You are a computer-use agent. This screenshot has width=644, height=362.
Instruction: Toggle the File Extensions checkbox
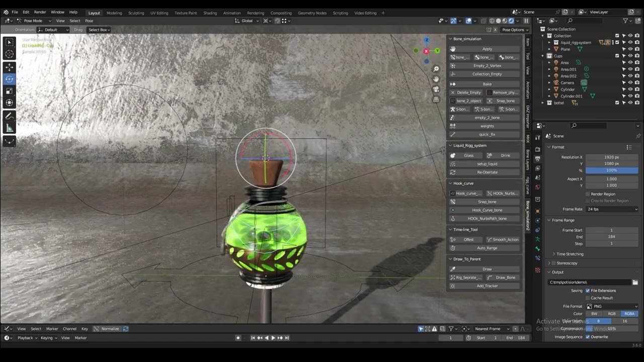tap(588, 291)
